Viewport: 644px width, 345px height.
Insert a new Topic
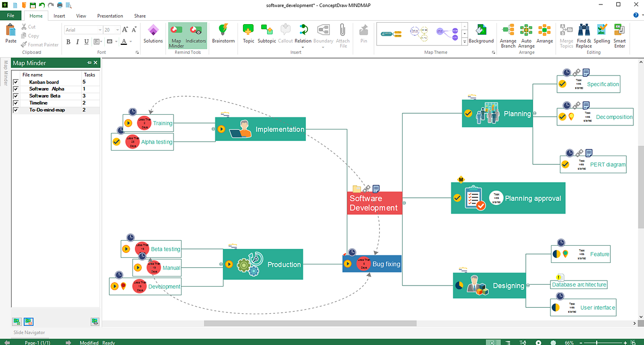[249, 34]
